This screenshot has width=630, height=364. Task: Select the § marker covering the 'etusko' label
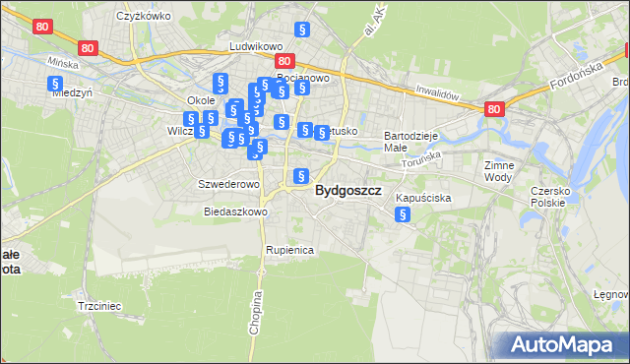pos(322,133)
